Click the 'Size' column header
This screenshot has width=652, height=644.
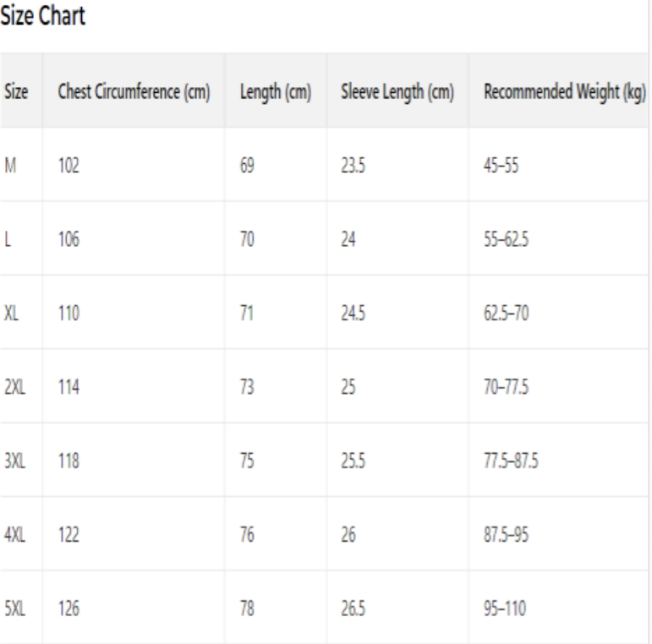(x=14, y=91)
